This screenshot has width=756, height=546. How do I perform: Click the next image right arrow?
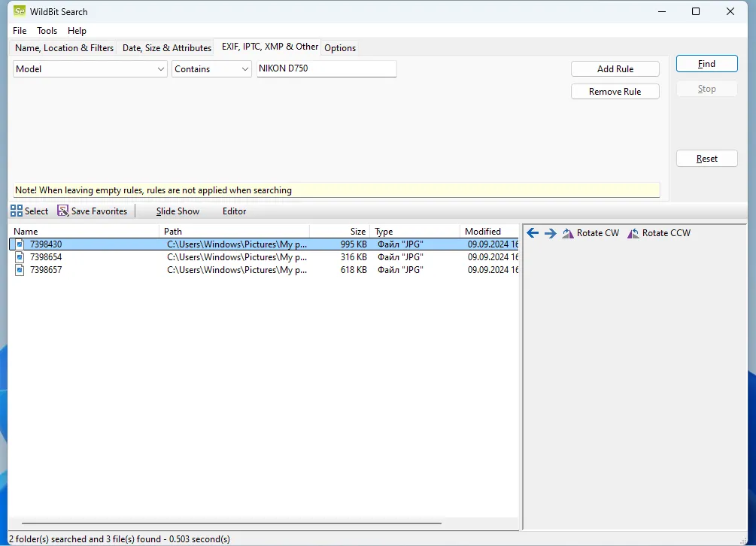[x=550, y=233]
